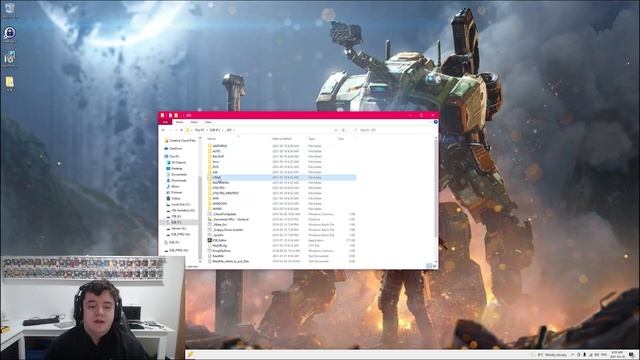The width and height of the screenshot is (640, 360).
Task: Select the ReadMe_where_to_put_files document
Action: pos(282,261)
